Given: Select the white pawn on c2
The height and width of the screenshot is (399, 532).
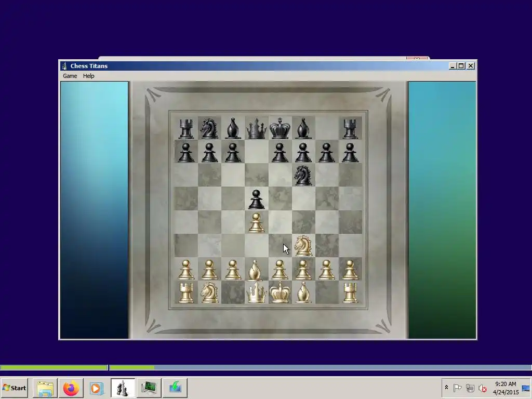Looking at the screenshot, I should 233,270.
